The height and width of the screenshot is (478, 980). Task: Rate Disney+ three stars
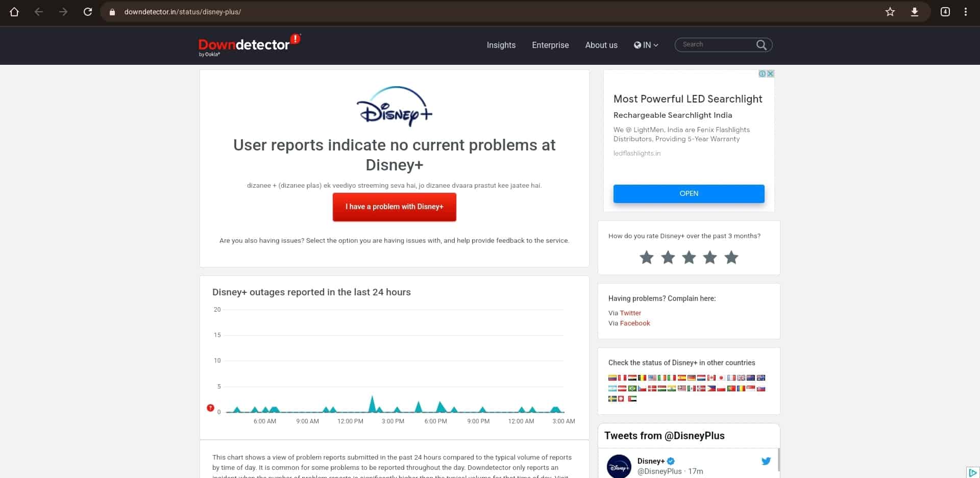pyautogui.click(x=689, y=258)
